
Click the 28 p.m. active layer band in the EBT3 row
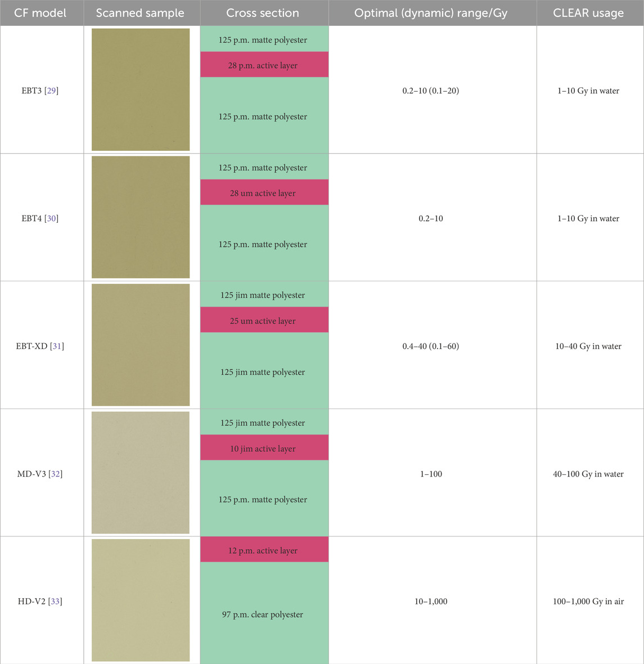pyautogui.click(x=263, y=65)
